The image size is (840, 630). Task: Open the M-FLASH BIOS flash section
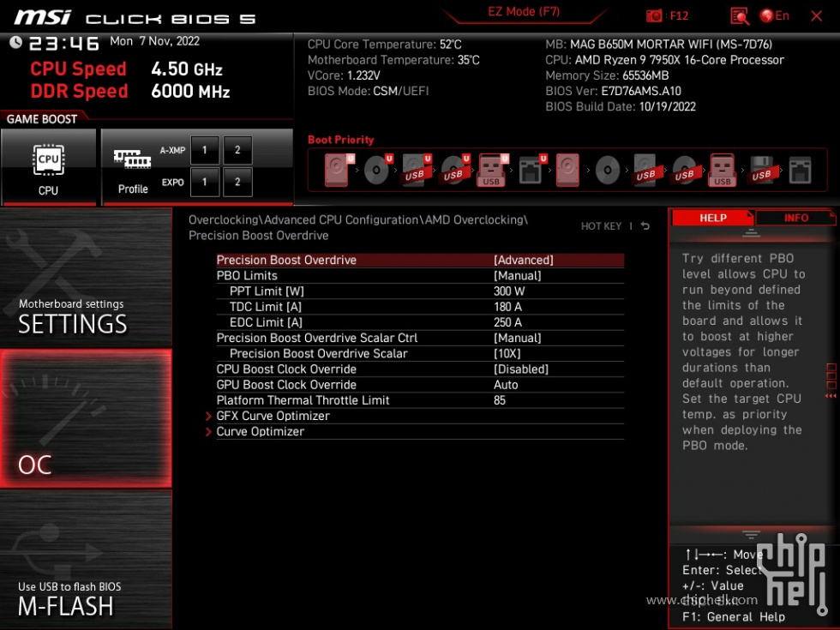coord(86,559)
